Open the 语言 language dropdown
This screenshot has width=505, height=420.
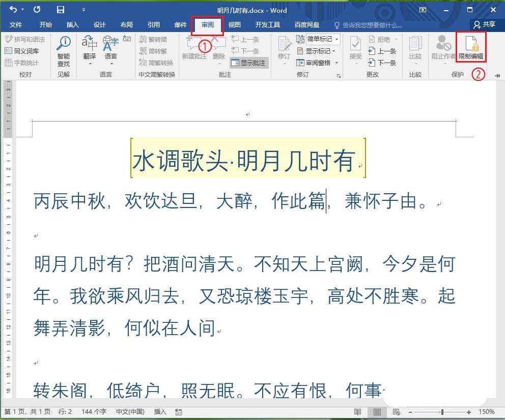coord(111,50)
